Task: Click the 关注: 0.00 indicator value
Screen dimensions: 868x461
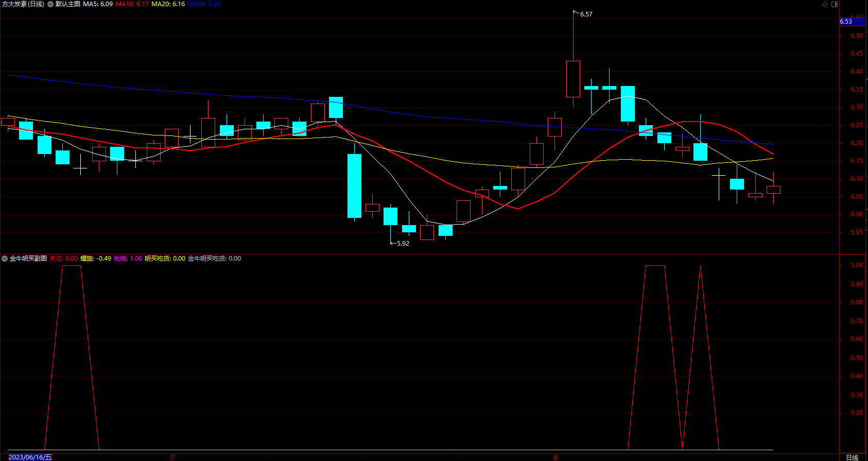Action: [x=64, y=259]
